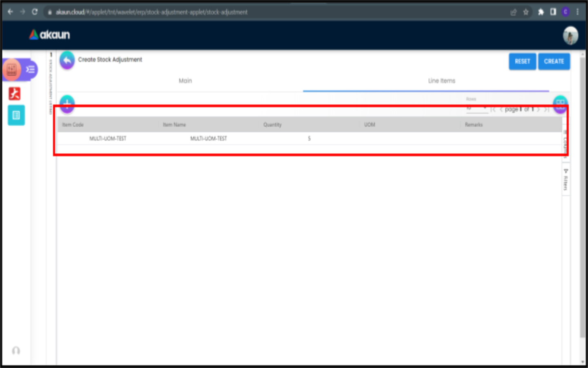The width and height of the screenshot is (588, 368).
Task: Add a line item with the plus button
Action: tap(67, 103)
